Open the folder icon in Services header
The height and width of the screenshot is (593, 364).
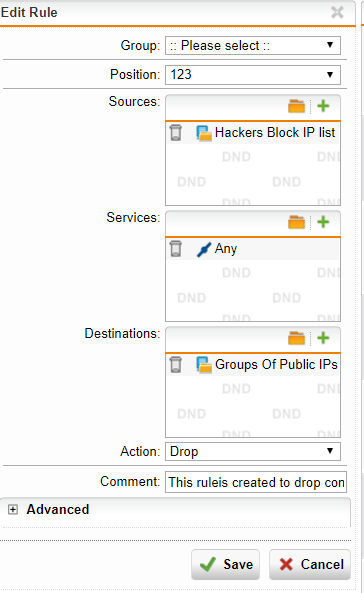(296, 222)
